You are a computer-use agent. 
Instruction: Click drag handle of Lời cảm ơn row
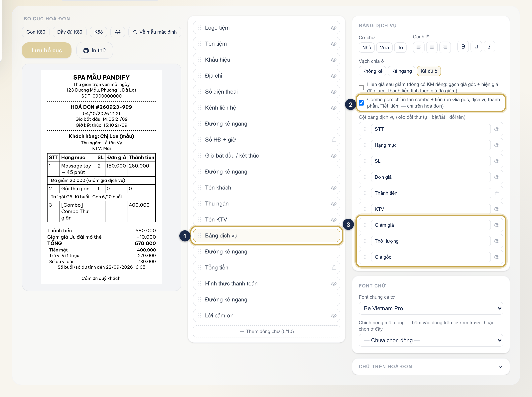[199, 315]
